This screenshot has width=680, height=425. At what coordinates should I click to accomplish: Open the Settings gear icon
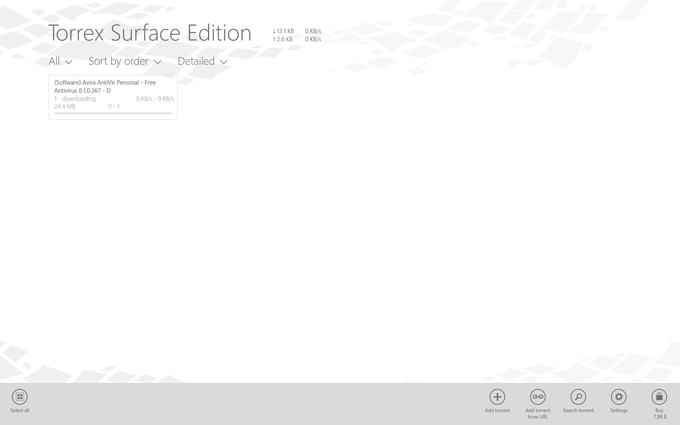618,397
